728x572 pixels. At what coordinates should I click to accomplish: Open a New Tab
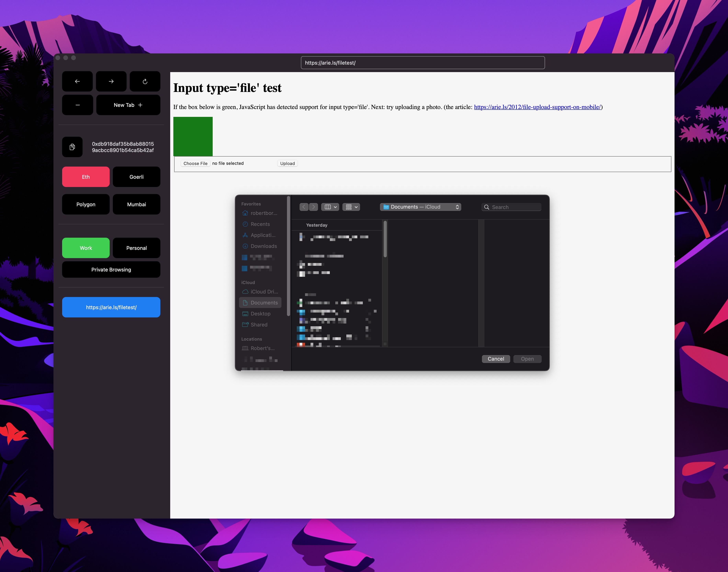pos(128,105)
